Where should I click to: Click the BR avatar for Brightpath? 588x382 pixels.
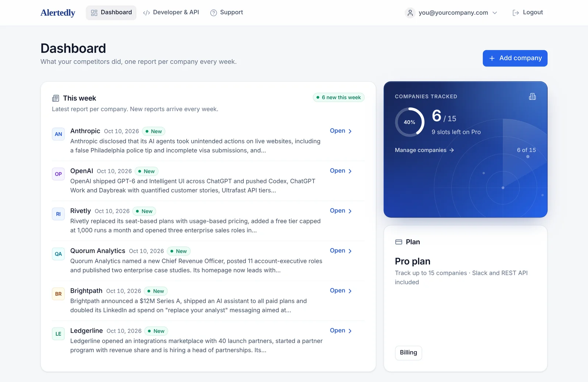(58, 294)
